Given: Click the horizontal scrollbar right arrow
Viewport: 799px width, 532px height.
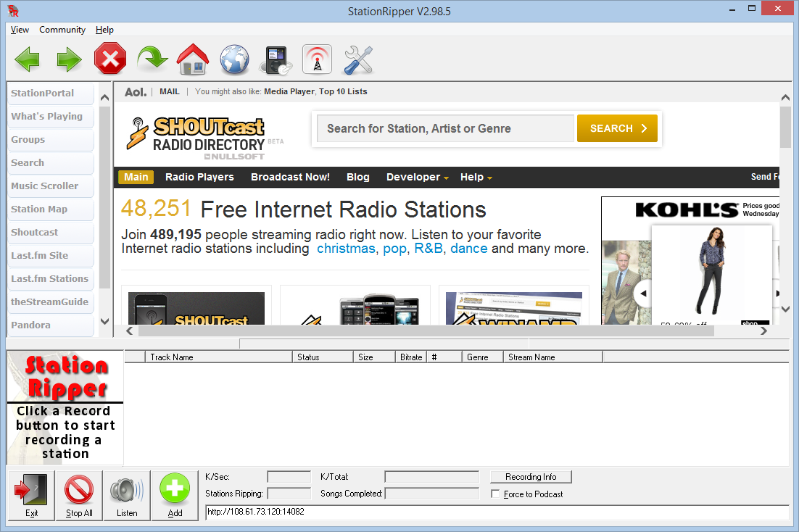Looking at the screenshot, I should pos(763,331).
